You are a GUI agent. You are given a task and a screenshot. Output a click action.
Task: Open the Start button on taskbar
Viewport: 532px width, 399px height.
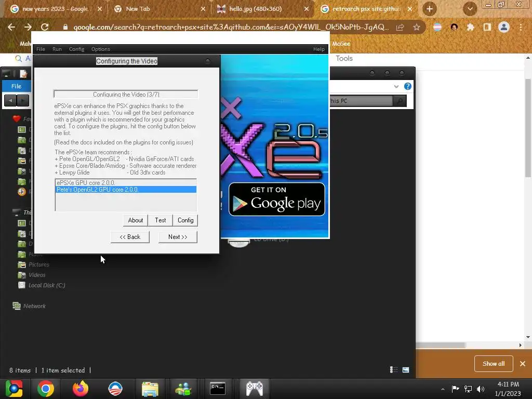click(x=14, y=389)
